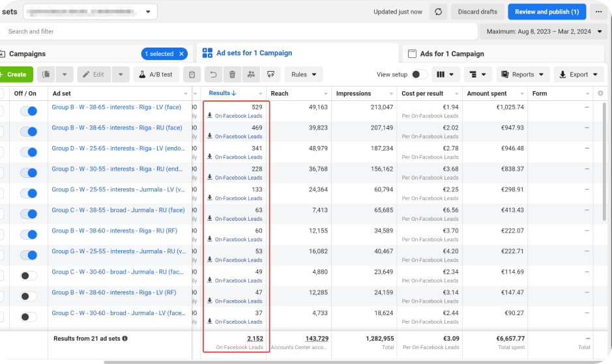The height and width of the screenshot is (364, 612).
Task: Enable the Group C 30-60 broad Jurmala RU ad set
Action: 29,275
